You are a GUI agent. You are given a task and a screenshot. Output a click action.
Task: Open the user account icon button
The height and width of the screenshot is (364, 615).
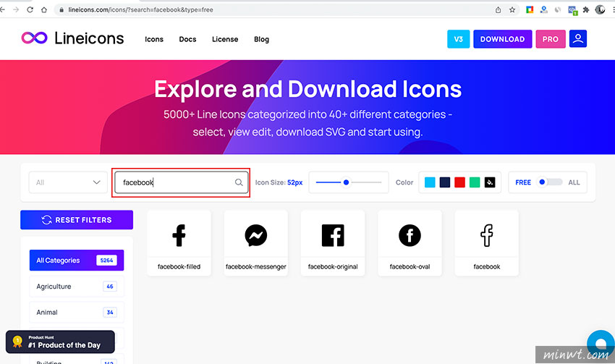(578, 39)
